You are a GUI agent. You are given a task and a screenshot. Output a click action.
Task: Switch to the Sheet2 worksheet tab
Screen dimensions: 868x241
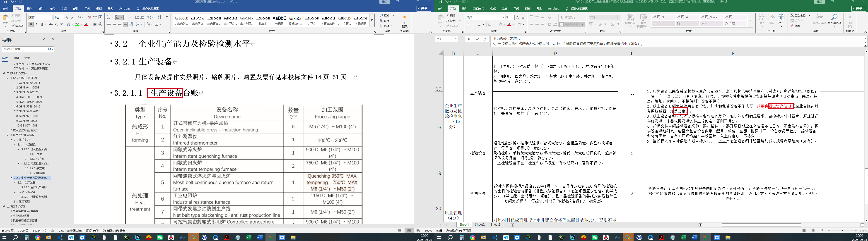click(480, 224)
